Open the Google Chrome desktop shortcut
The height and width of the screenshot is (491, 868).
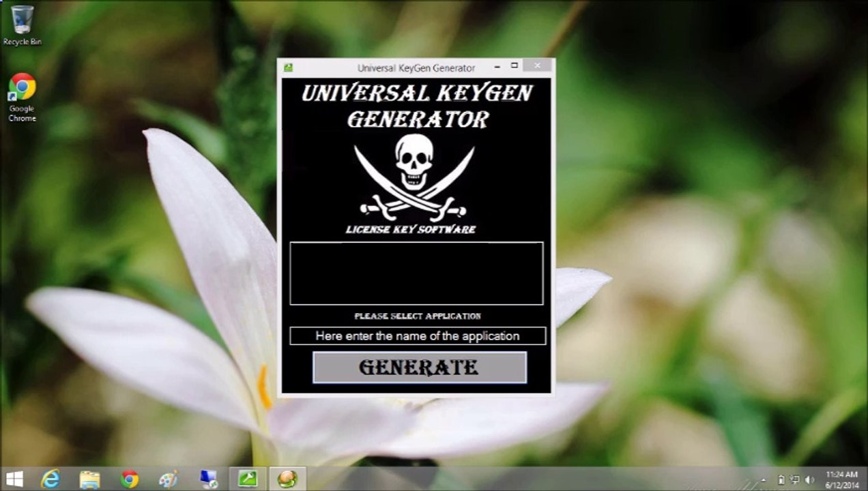point(22,98)
